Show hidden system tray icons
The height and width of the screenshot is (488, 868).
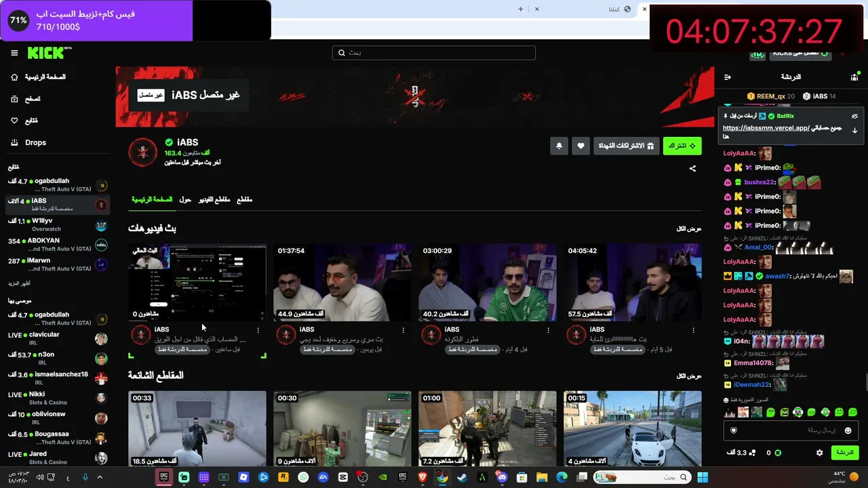(x=100, y=477)
